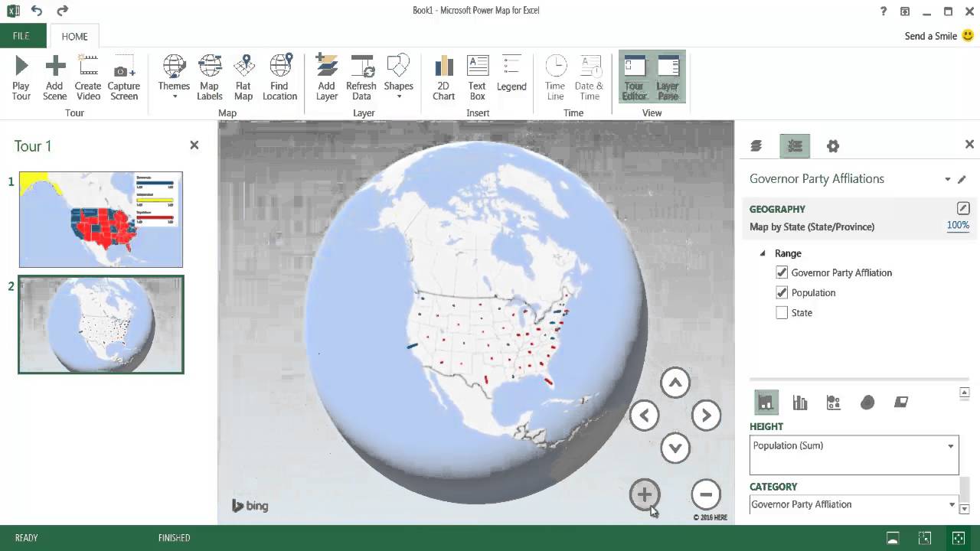This screenshot has height=551, width=980.
Task: Redo the last action
Action: pos(63,11)
